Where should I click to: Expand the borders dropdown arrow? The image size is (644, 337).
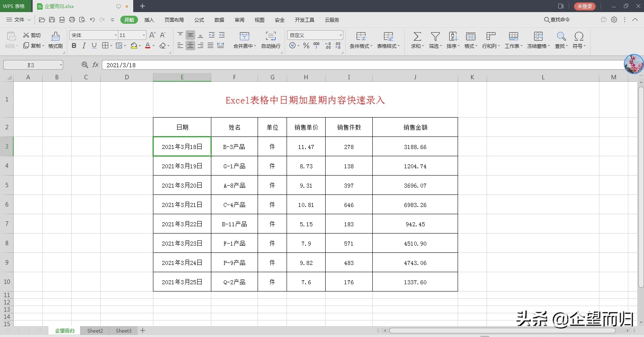coord(111,46)
